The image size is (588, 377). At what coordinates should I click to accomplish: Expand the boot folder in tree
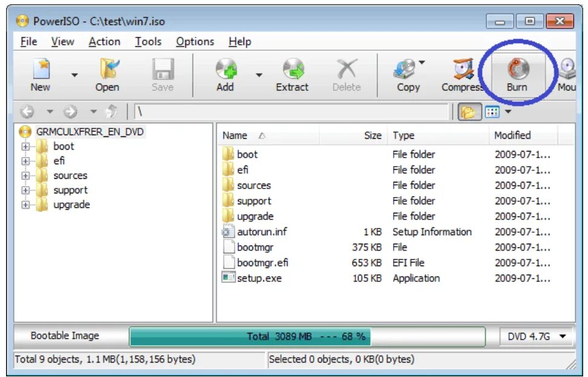25,147
